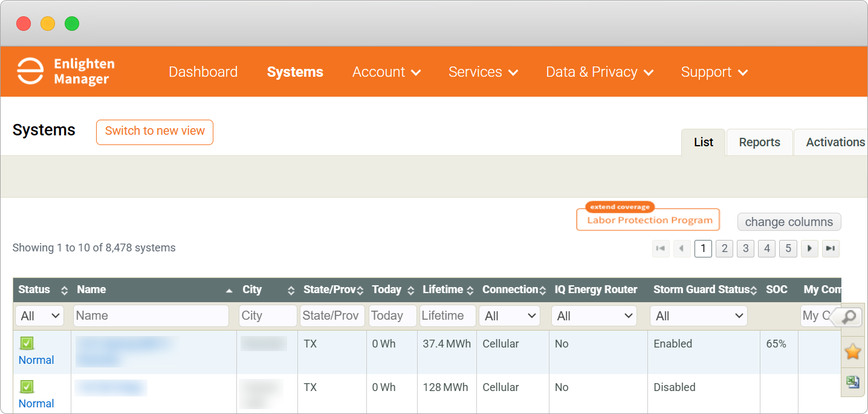Focus the Name filter field
This screenshot has height=414, width=868.
151,315
